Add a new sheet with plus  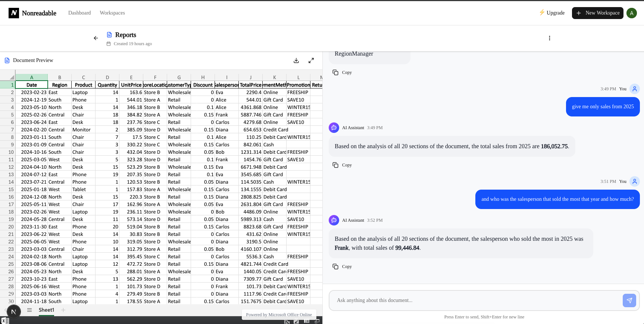click(x=63, y=310)
